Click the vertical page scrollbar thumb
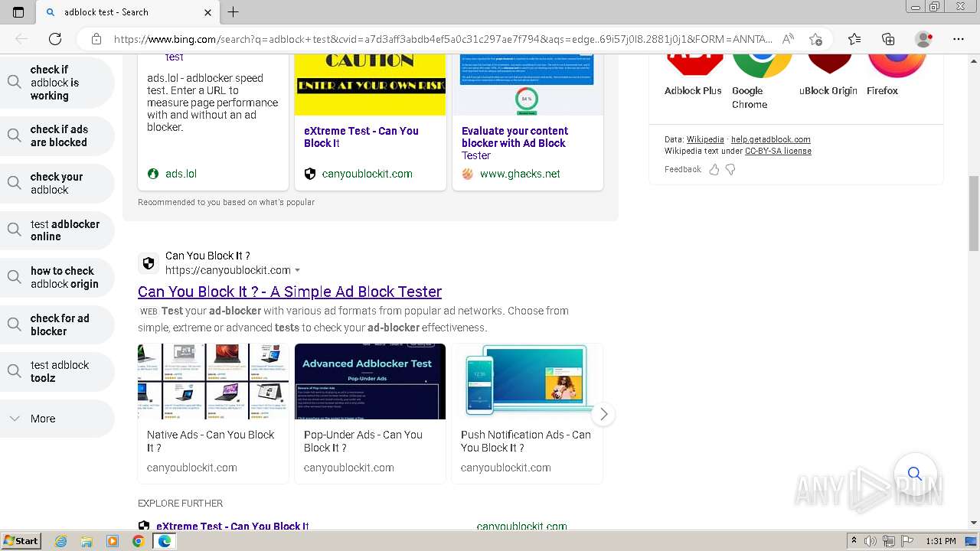This screenshot has height=551, width=980. [x=974, y=213]
